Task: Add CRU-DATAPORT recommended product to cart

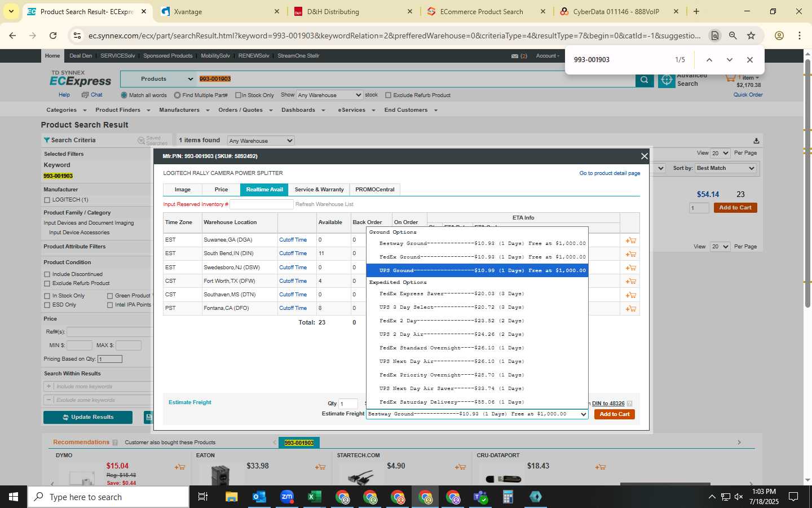Action: click(601, 467)
